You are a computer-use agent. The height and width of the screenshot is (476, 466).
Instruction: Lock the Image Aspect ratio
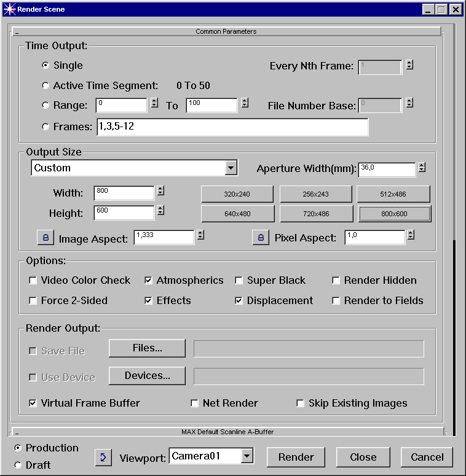point(45,238)
